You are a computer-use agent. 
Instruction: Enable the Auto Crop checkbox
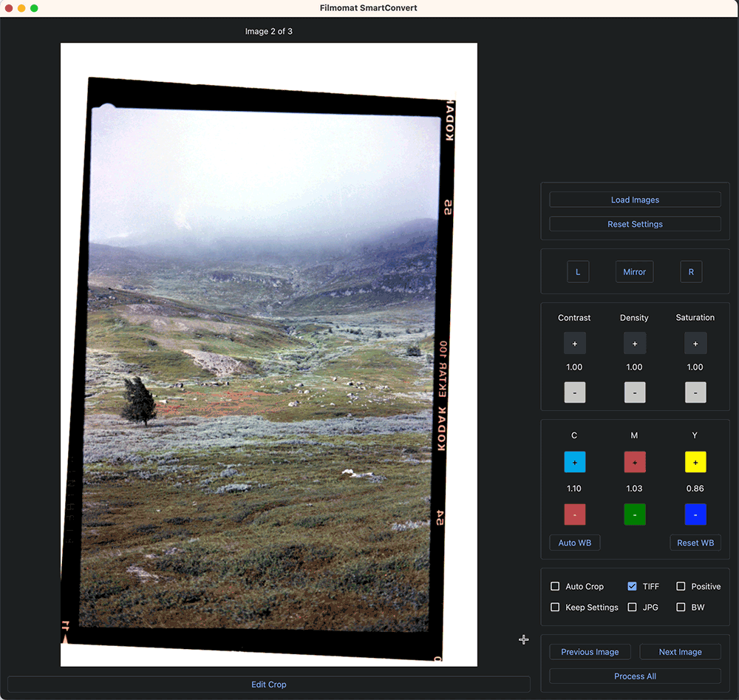point(554,586)
